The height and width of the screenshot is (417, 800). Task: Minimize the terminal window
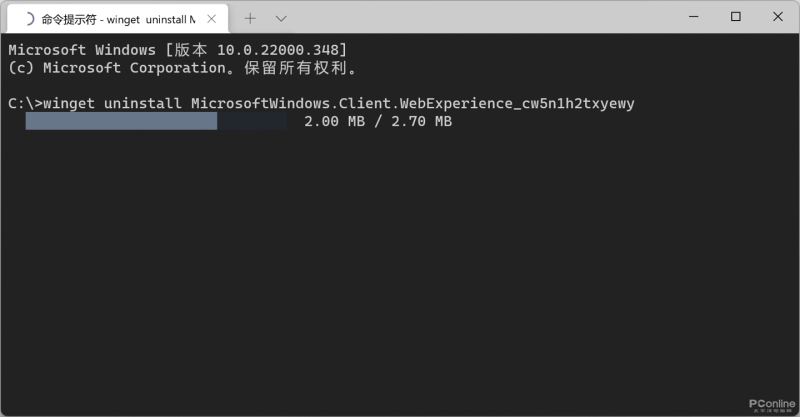pos(693,17)
